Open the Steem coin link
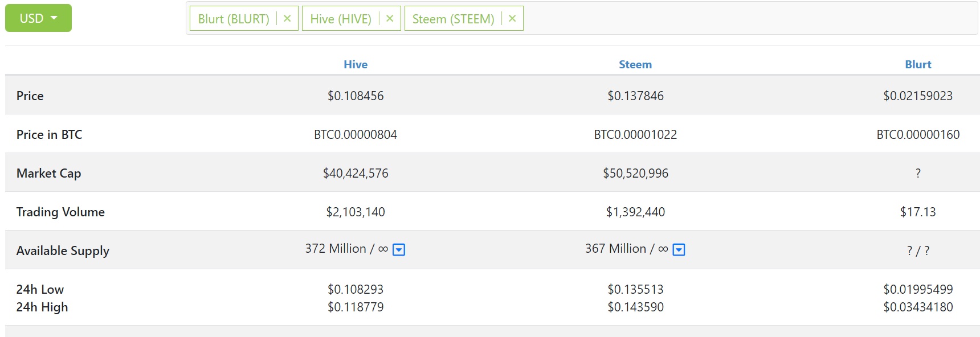Screen dimensions: 980x337 point(635,64)
